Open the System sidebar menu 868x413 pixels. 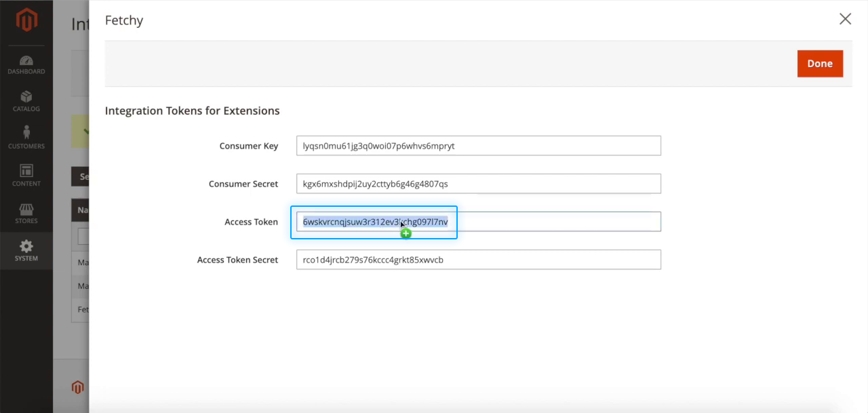coord(26,250)
